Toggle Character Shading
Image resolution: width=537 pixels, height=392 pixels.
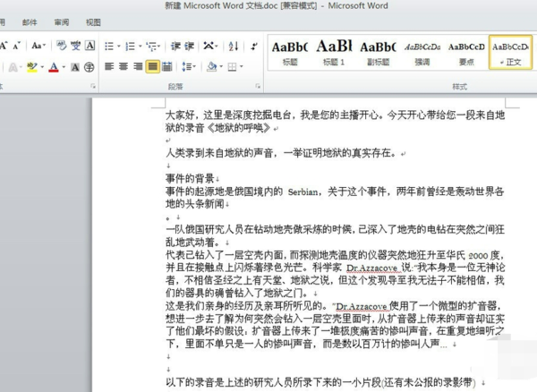[75, 67]
